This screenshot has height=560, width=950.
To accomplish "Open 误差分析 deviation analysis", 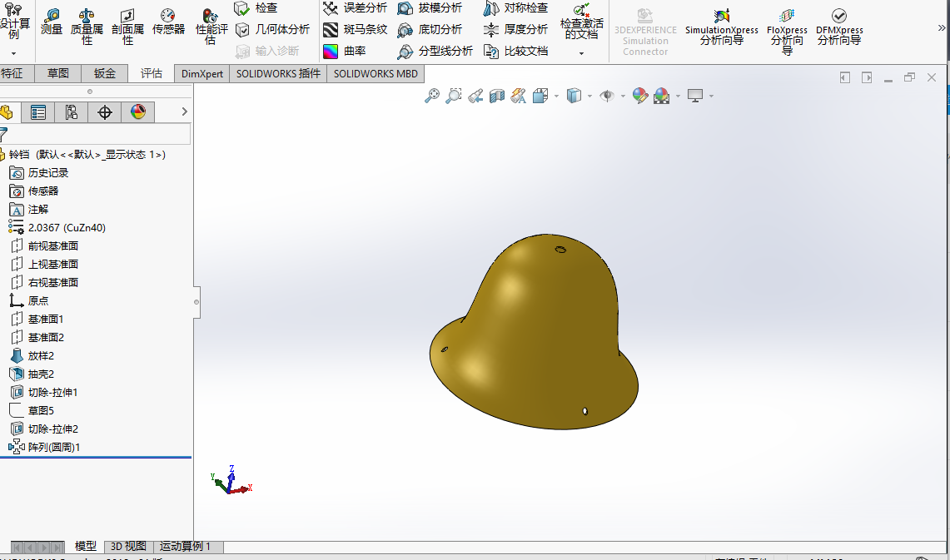I will 355,7.
